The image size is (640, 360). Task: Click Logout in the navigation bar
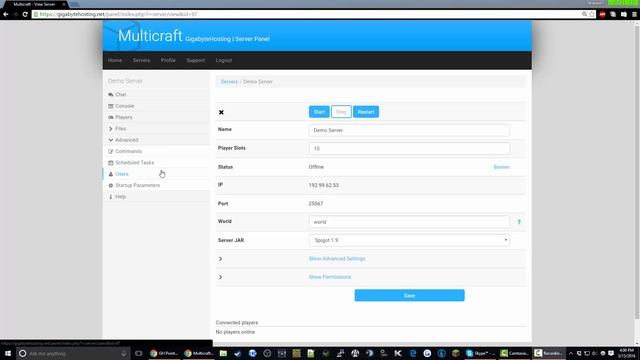pos(224,60)
